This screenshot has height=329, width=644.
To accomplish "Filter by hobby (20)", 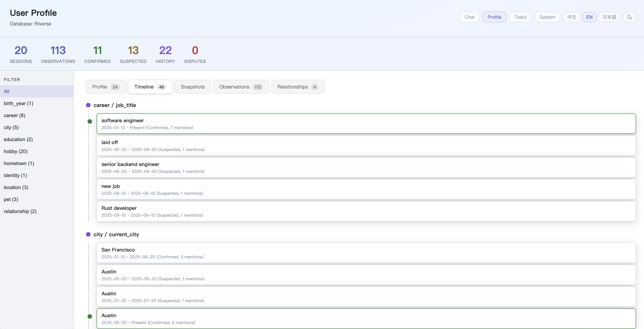I will (x=16, y=151).
